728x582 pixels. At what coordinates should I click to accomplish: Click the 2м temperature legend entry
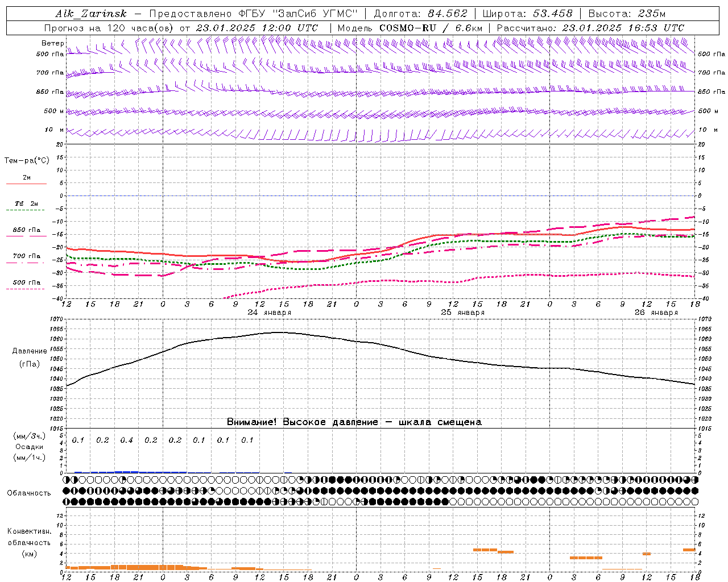(x=27, y=177)
